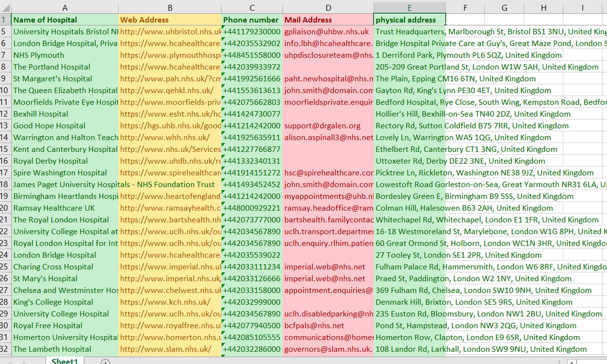The height and width of the screenshot is (364, 607).
Task: Select phone number +448000929221
Action: coord(252,208)
